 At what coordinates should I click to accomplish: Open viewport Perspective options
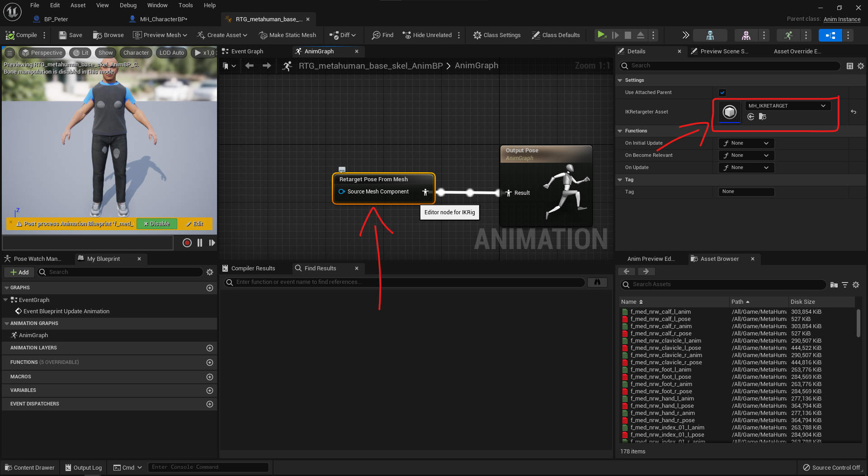pyautogui.click(x=42, y=53)
